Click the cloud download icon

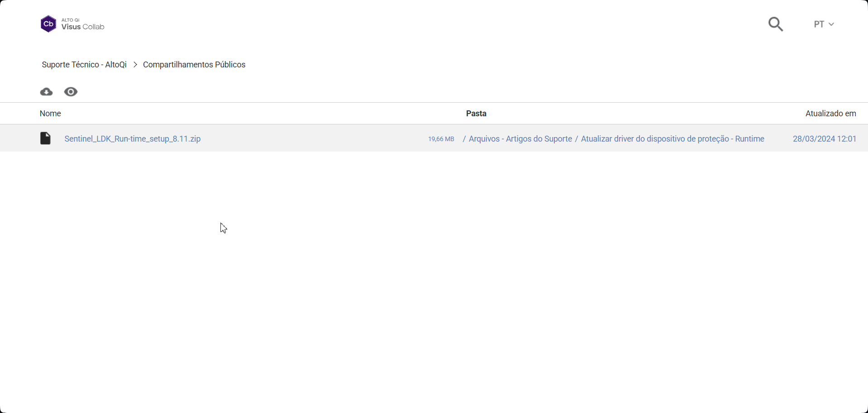[46, 92]
